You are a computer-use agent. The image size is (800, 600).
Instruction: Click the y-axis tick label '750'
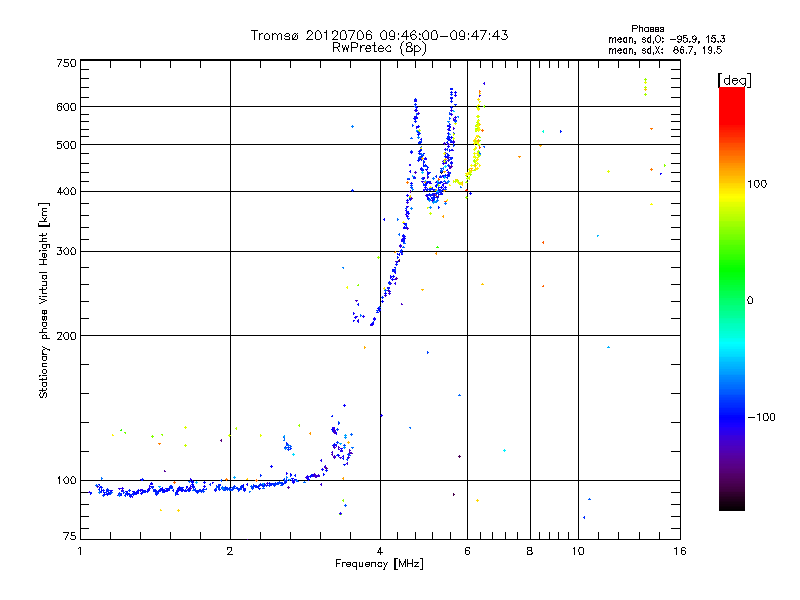(x=66, y=63)
